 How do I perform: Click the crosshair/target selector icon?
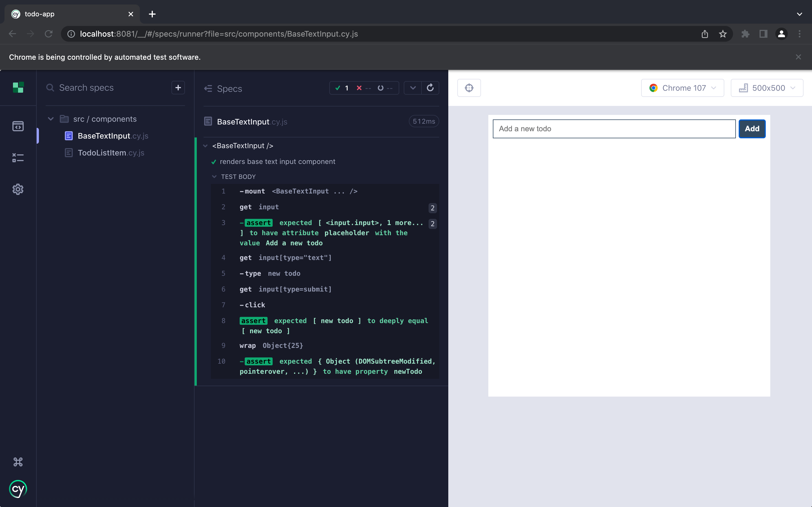[469, 88]
